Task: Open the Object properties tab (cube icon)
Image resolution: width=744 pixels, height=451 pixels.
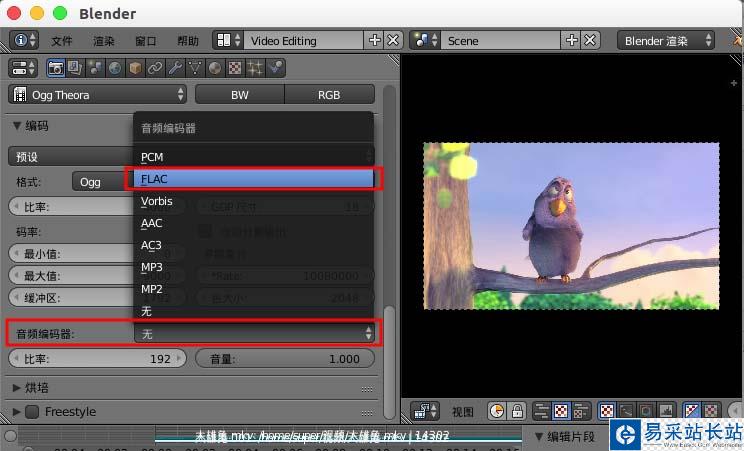Action: 135,68
